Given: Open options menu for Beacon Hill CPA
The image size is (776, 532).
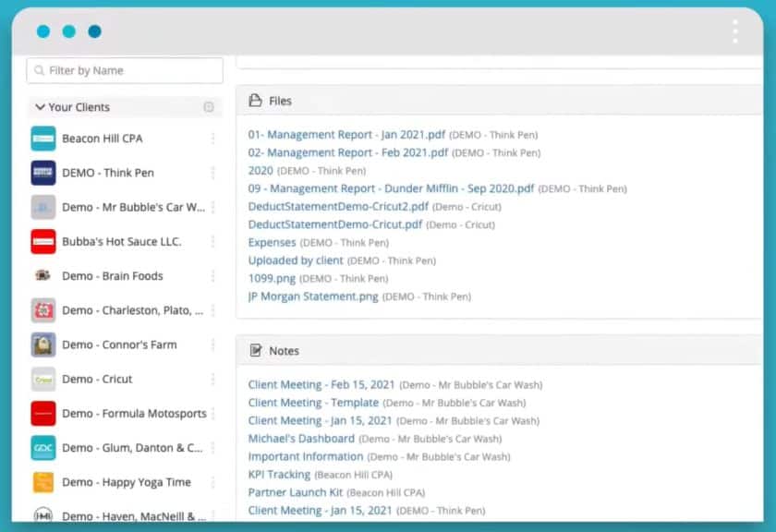Looking at the screenshot, I should [212, 139].
